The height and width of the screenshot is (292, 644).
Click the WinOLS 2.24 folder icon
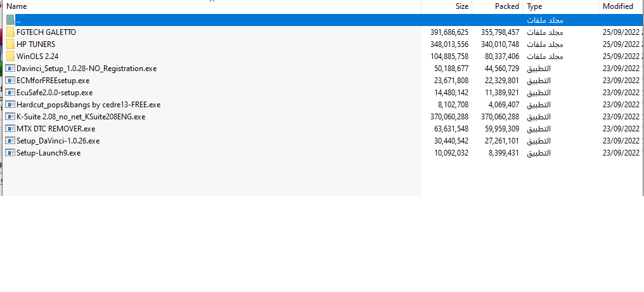[x=10, y=56]
